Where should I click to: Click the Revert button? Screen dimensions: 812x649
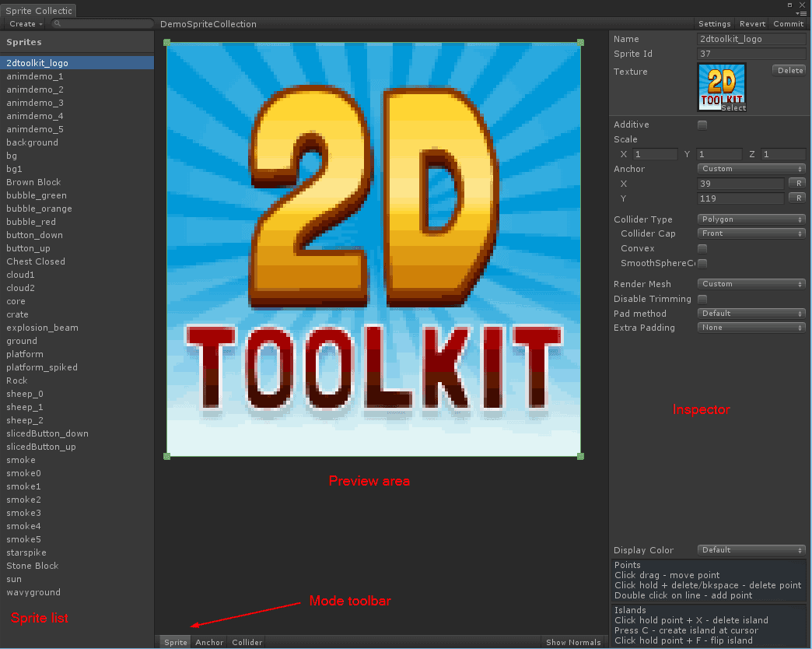[752, 24]
